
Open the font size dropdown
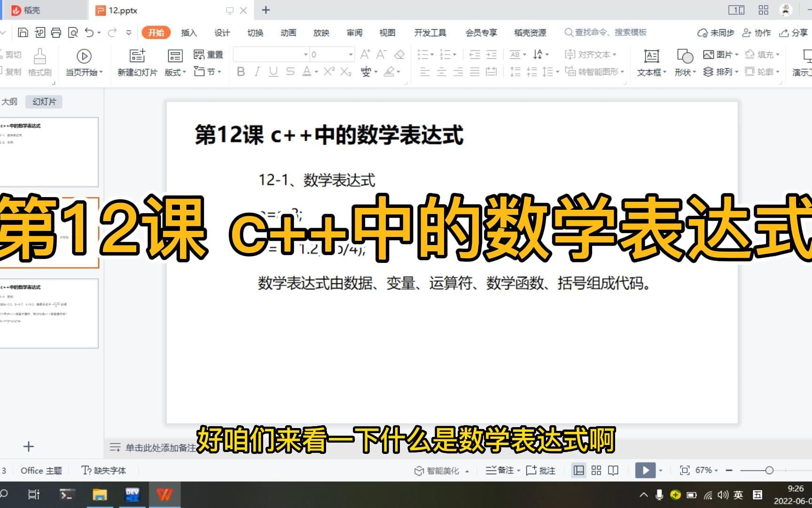pyautogui.click(x=350, y=54)
